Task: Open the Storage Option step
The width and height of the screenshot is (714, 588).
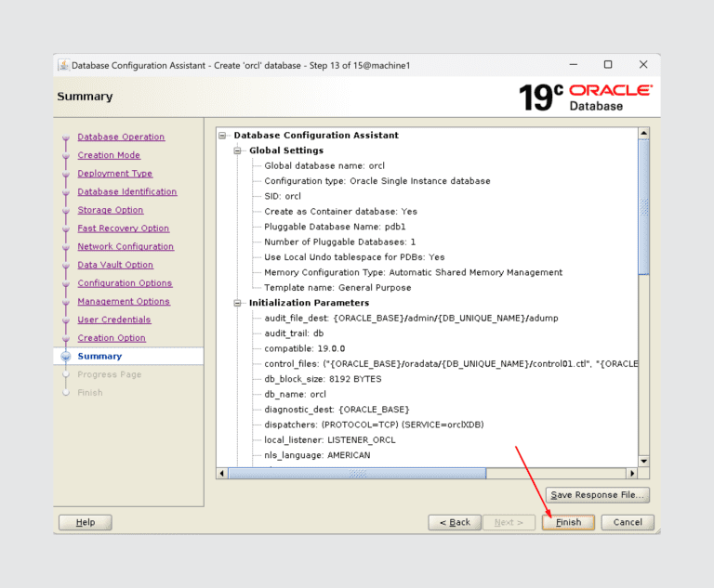Action: (110, 210)
